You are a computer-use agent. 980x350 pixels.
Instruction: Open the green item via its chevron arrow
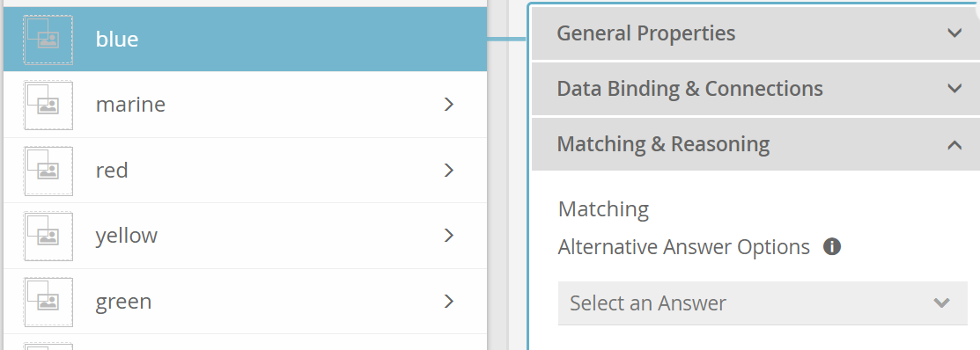pyautogui.click(x=448, y=302)
